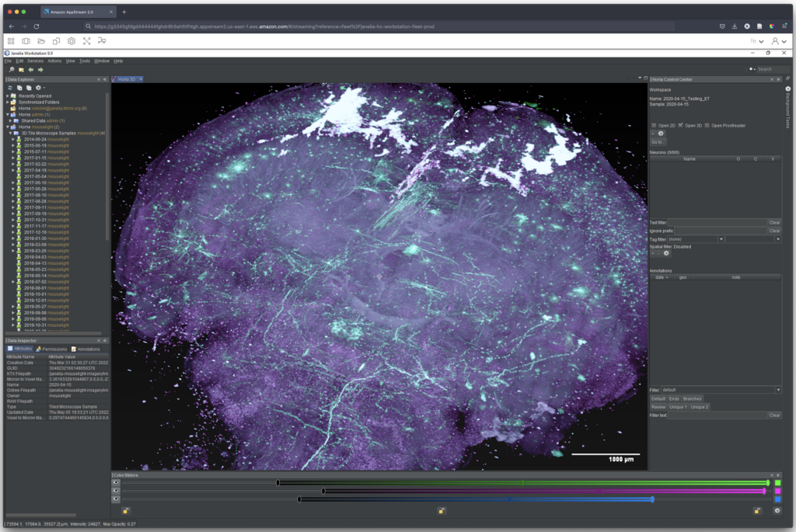Screen dimensions: 796x532
Task: Click the right lock icon beside slider gear
Action: coord(757,511)
